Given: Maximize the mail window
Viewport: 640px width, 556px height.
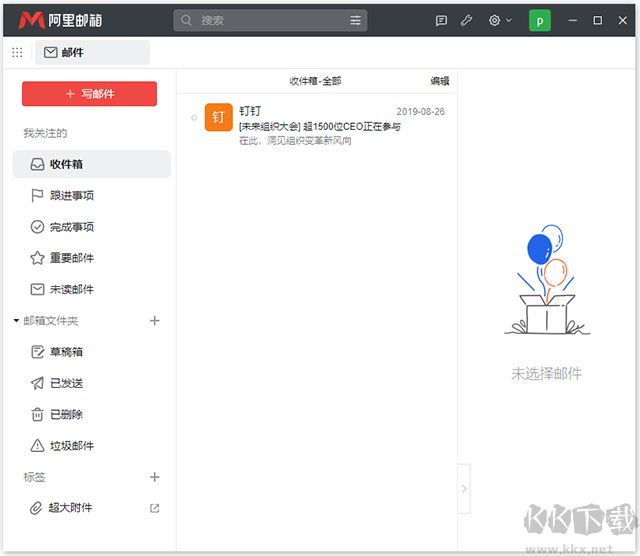Looking at the screenshot, I should click(598, 20).
